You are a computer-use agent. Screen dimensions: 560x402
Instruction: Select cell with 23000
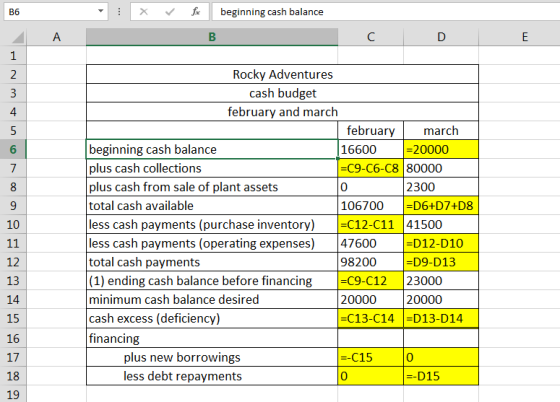tap(441, 281)
